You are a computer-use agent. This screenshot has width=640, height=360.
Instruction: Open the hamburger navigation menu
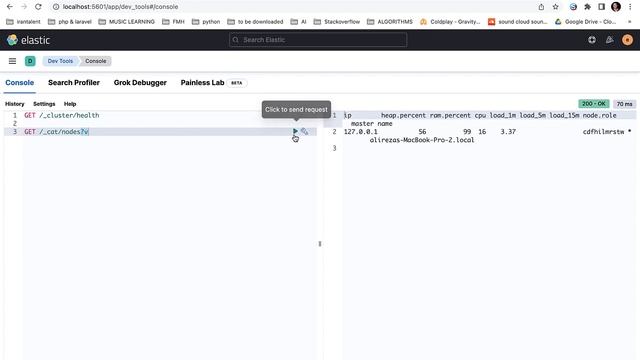tap(12, 61)
